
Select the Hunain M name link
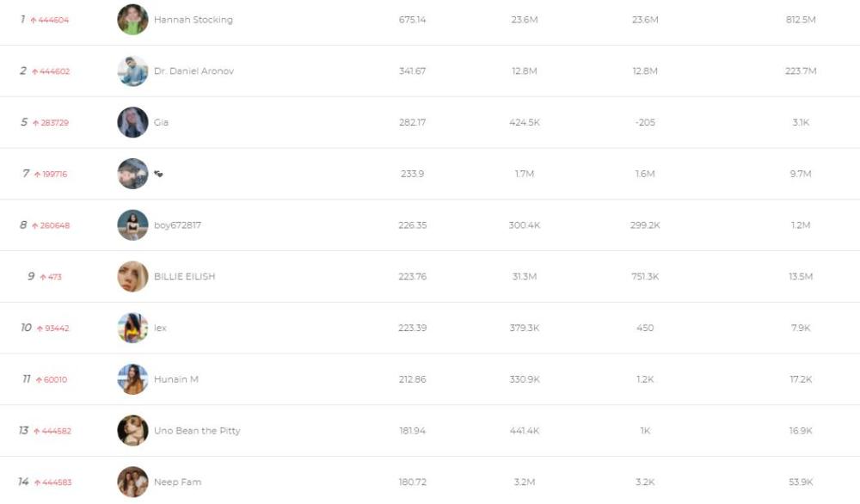tap(176, 379)
